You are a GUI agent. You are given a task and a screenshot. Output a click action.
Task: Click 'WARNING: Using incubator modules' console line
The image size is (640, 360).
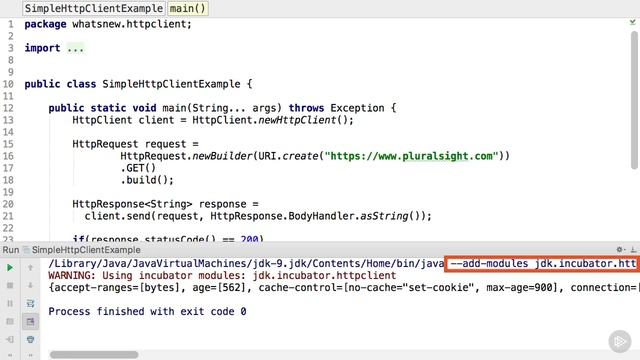(222, 276)
